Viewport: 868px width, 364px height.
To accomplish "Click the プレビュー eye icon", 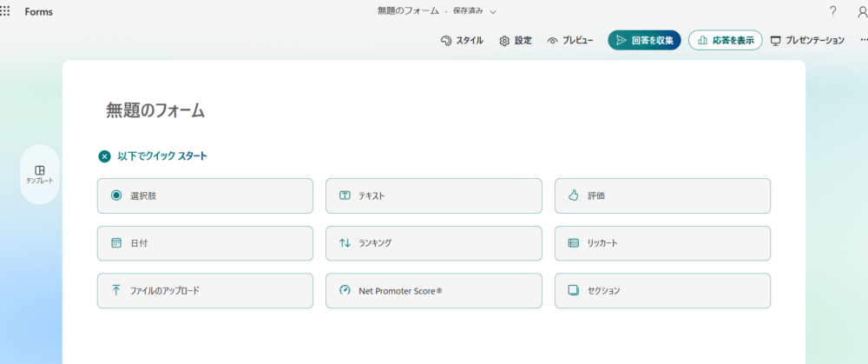I will pyautogui.click(x=570, y=41).
